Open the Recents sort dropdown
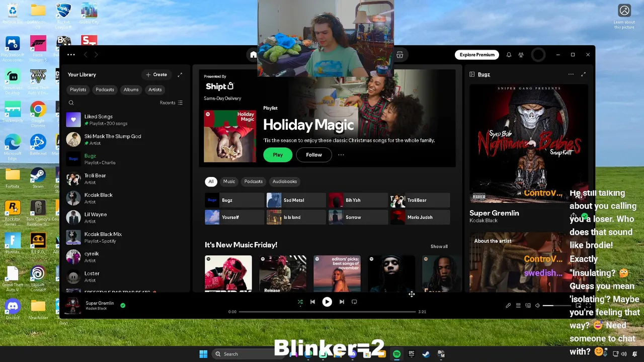 click(x=171, y=103)
